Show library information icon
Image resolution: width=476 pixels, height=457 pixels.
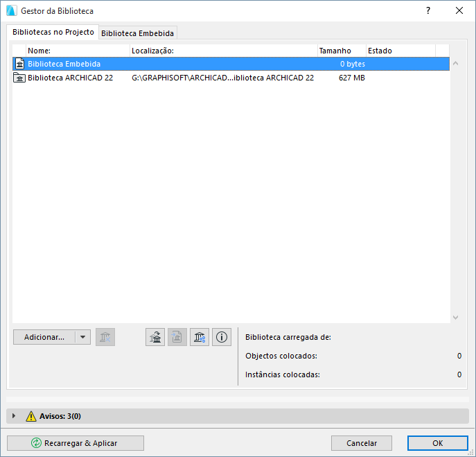222,337
